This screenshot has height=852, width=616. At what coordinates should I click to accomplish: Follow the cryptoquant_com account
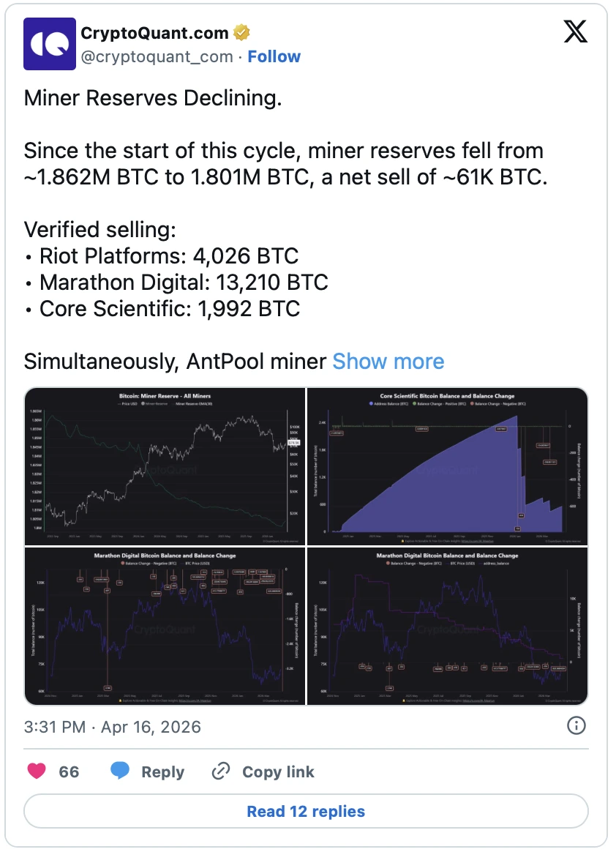[274, 56]
